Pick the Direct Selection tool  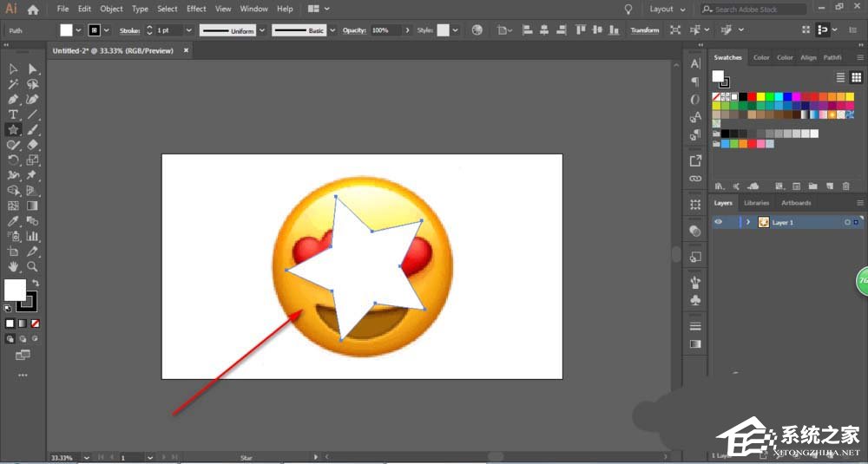pos(33,69)
